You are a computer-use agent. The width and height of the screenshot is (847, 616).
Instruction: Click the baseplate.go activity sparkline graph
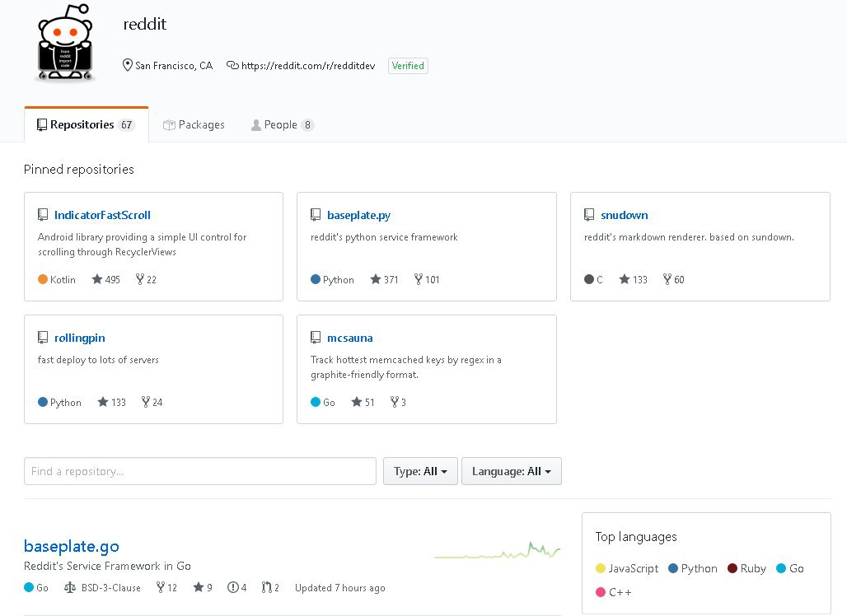(497, 551)
